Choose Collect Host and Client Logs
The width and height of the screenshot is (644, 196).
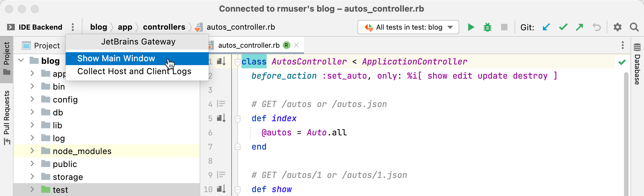pos(134,71)
